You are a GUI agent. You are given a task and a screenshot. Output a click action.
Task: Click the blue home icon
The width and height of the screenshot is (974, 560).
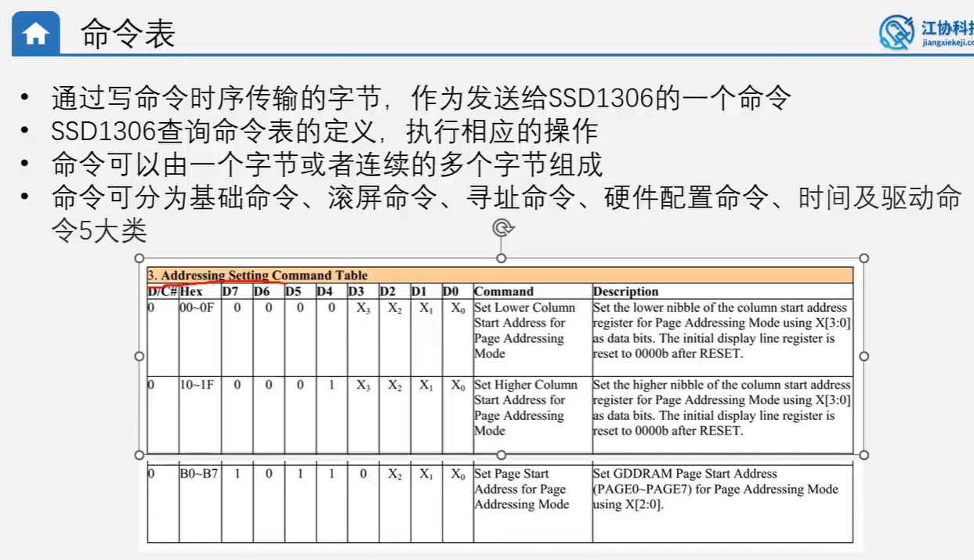click(x=36, y=33)
